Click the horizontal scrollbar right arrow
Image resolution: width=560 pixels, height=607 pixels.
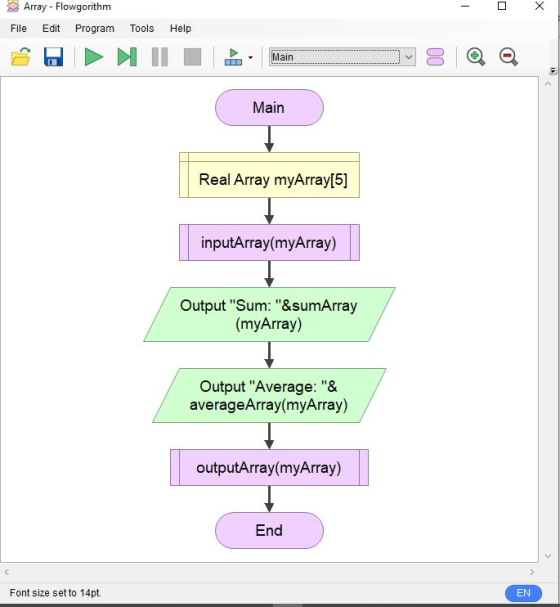532,572
